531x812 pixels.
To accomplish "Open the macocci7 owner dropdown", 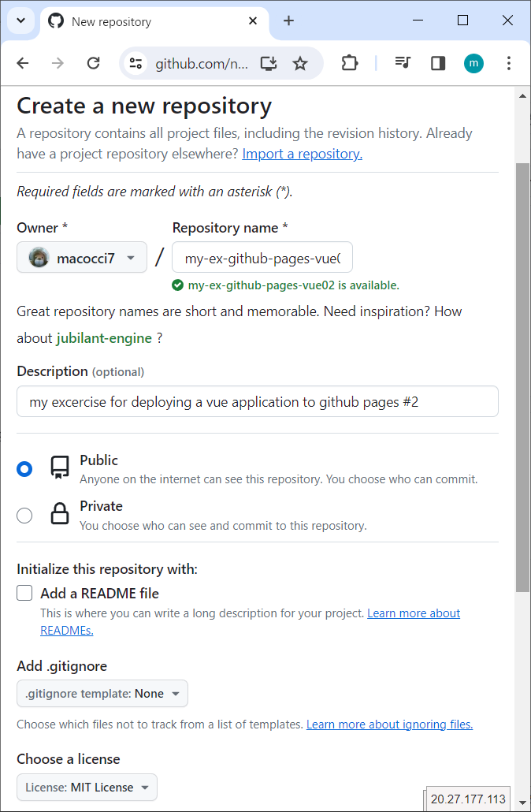I will (81, 257).
